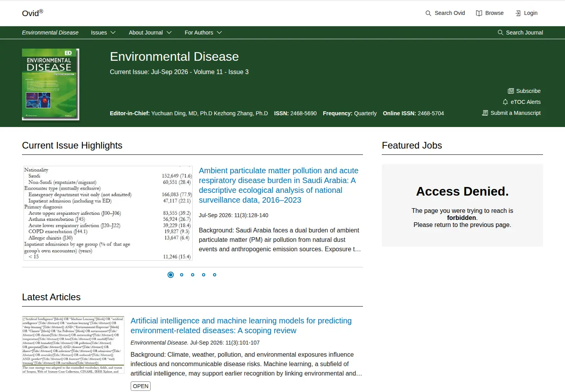Open the Search Ovid link
This screenshot has height=392, width=565.
445,13
